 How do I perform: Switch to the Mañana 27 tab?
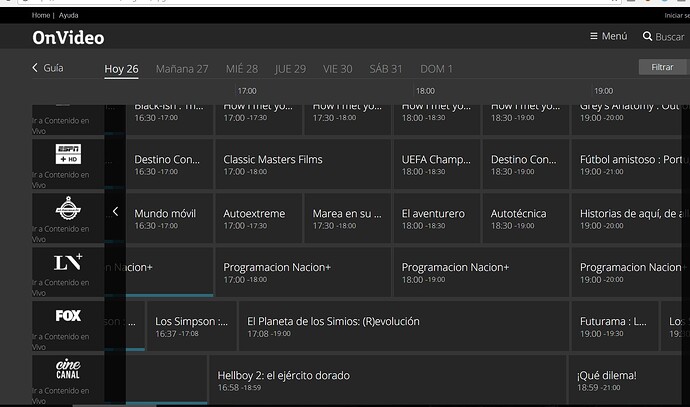[x=182, y=69]
